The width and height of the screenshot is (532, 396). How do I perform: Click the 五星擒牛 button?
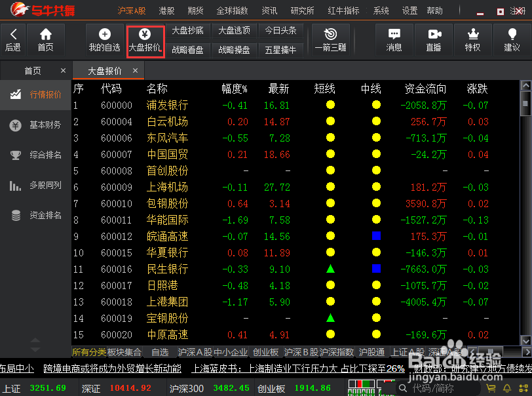click(x=280, y=50)
